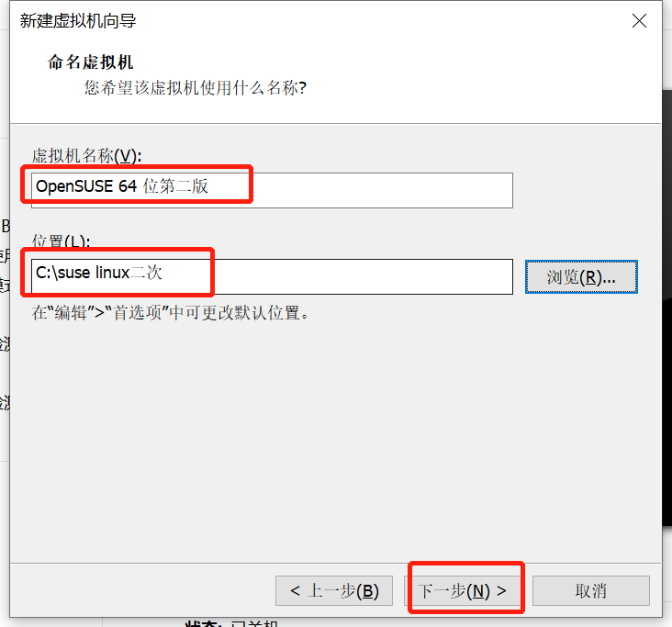Click the hint about 编辑 > 首选项 default location
This screenshot has width=672, height=627.
(x=172, y=312)
